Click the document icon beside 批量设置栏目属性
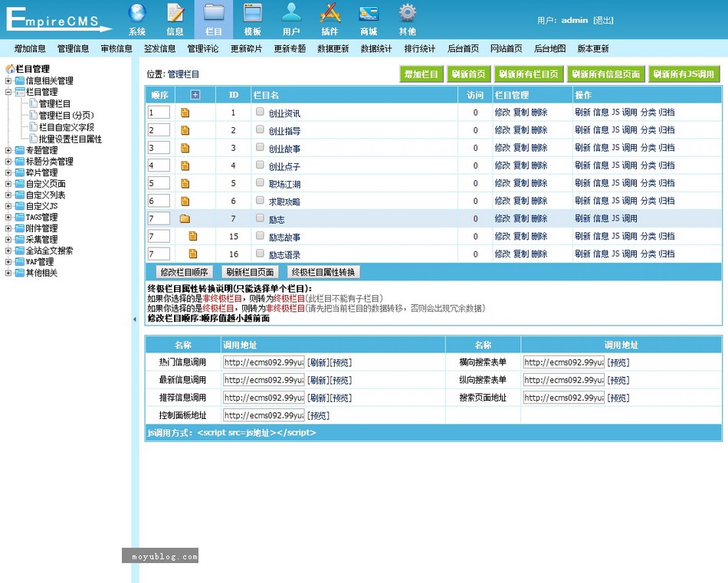This screenshot has width=728, height=583. tap(33, 139)
